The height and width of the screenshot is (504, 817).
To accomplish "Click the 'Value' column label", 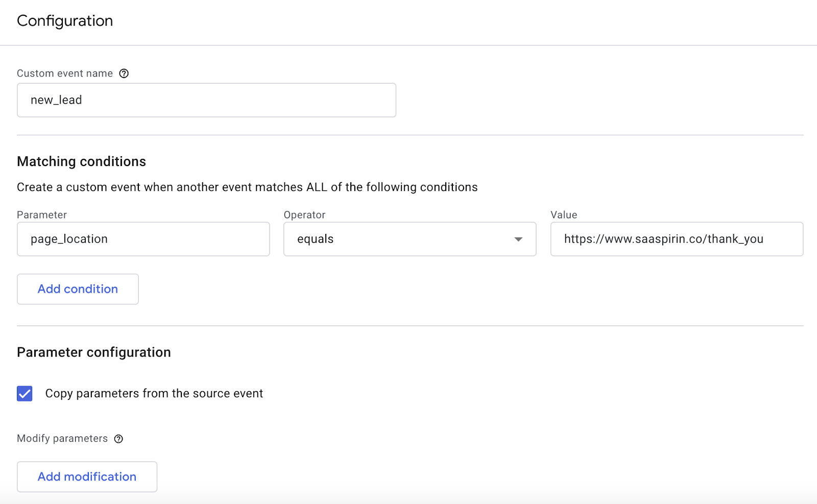I will pos(564,215).
